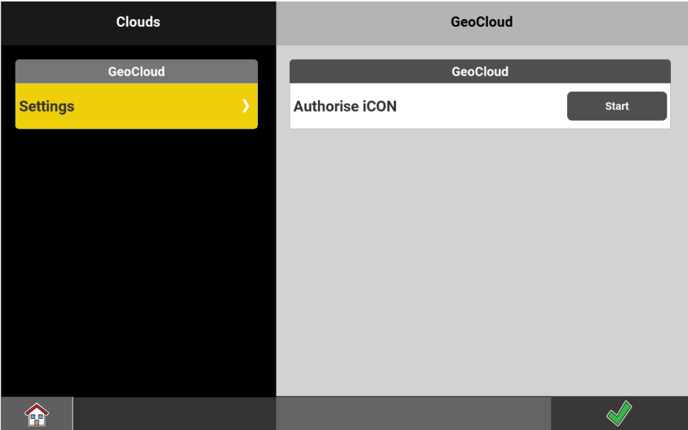Click the empty black area below Settings
This screenshot has width=688, height=430.
138,260
